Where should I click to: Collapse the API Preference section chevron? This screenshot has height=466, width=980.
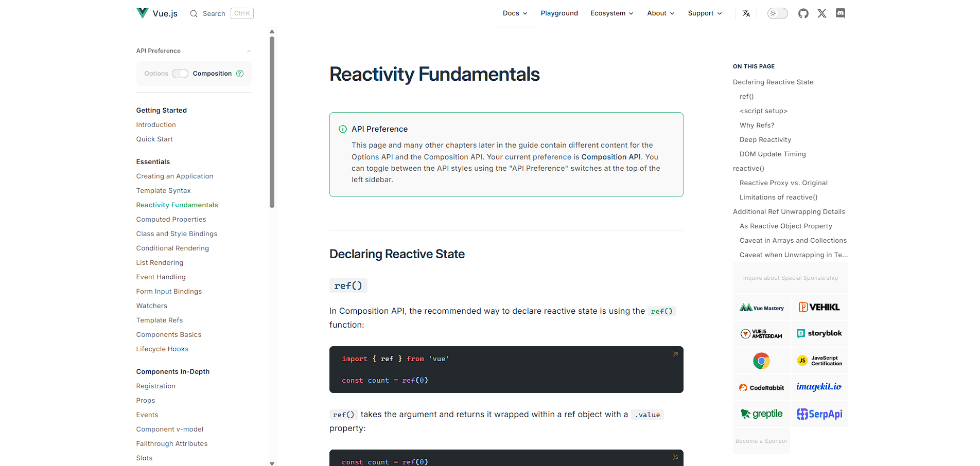coord(249,51)
